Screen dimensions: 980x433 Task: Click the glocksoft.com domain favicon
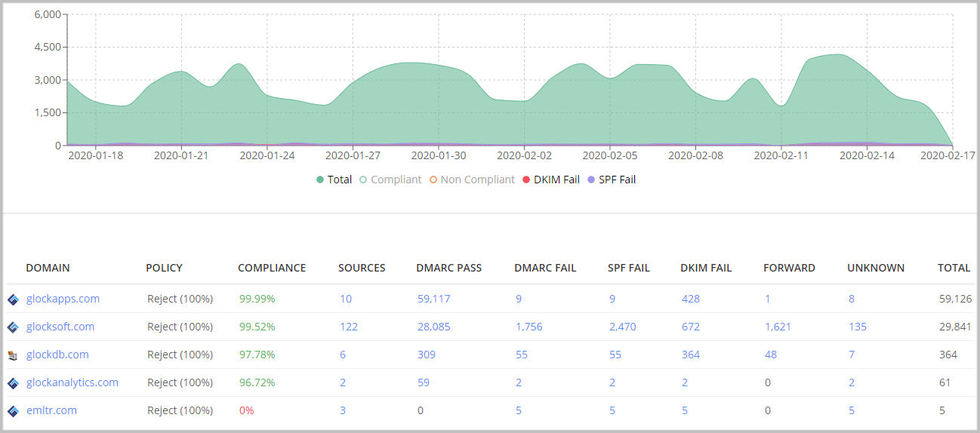click(x=13, y=327)
